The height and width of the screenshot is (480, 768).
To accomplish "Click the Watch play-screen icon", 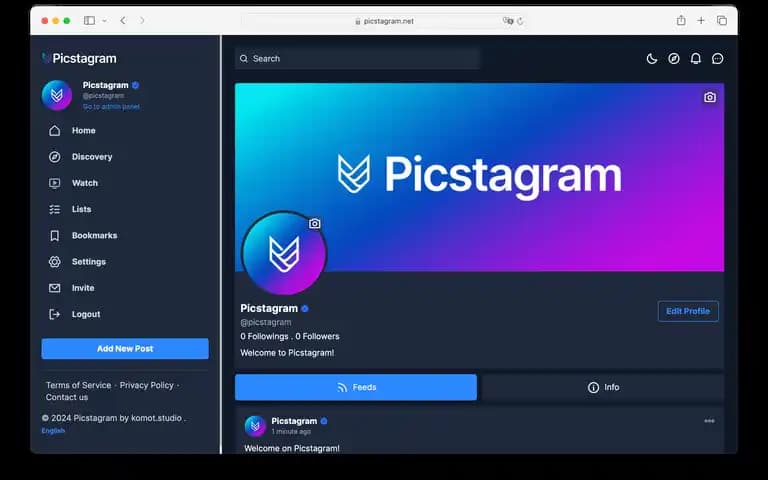I will click(x=55, y=183).
